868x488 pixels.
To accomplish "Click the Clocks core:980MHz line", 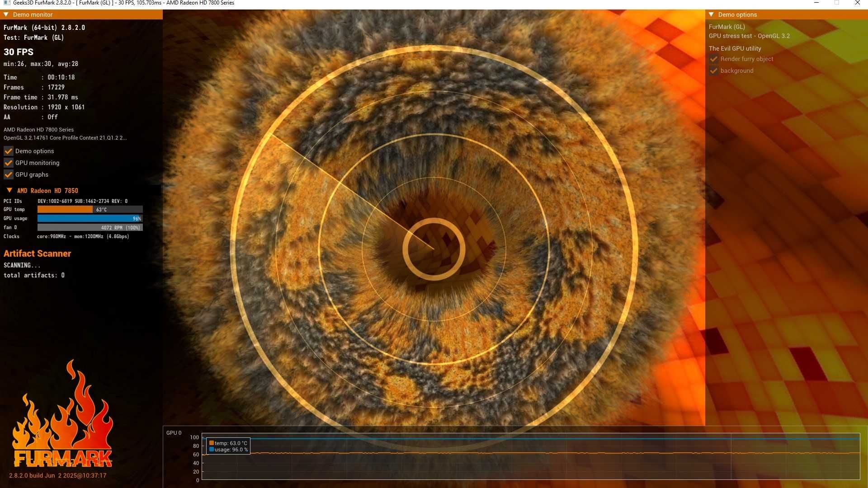I will click(x=66, y=236).
